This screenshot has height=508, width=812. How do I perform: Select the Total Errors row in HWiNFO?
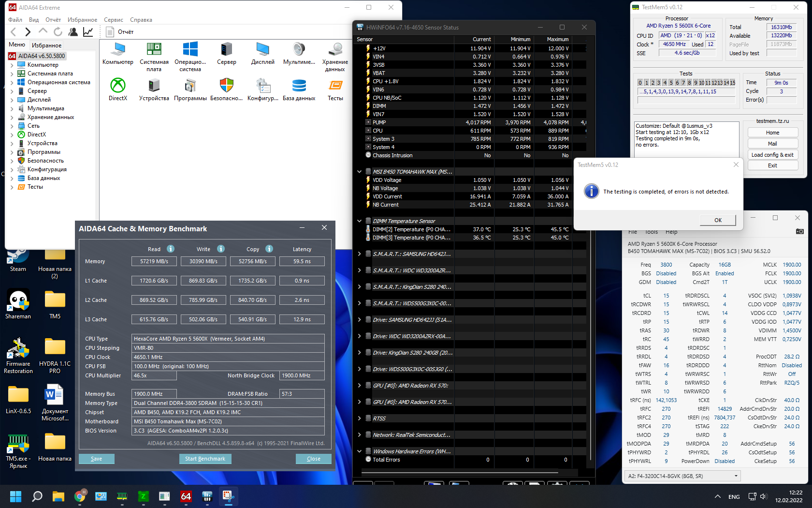(x=471, y=460)
